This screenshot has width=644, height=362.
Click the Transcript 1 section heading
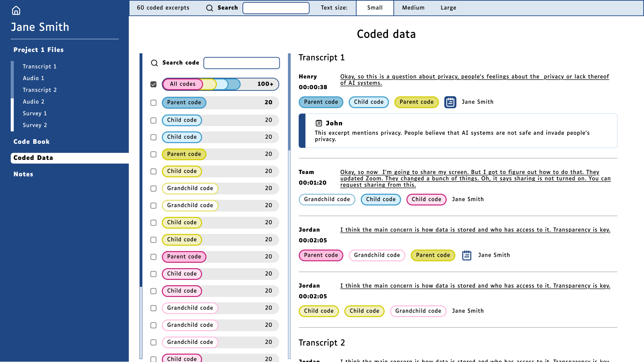(x=321, y=58)
